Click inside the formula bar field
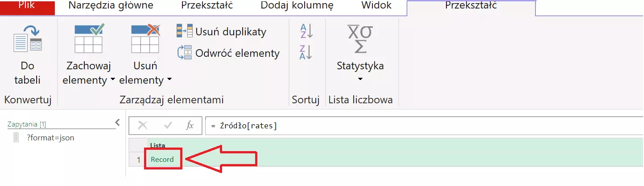 pyautogui.click(x=401, y=126)
